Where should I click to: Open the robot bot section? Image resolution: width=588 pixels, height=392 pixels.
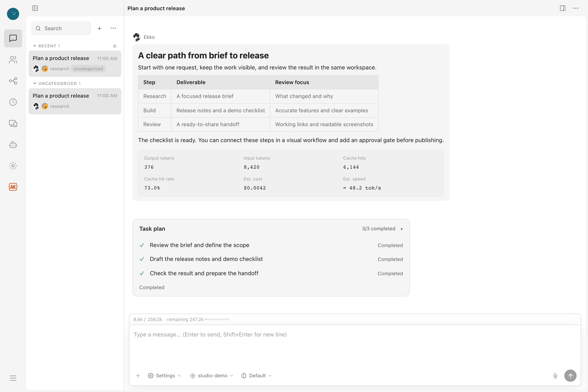13,145
